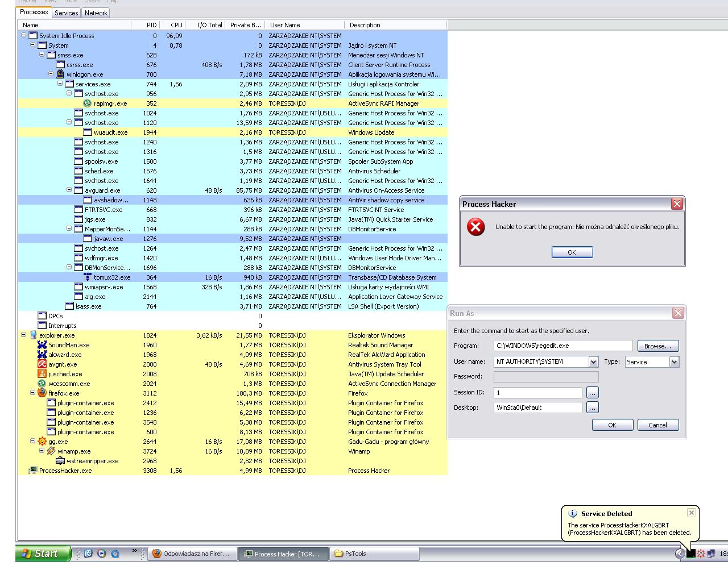728x582 pixels.
Task: Collapse the firefox.exe tree node
Action: (32, 393)
